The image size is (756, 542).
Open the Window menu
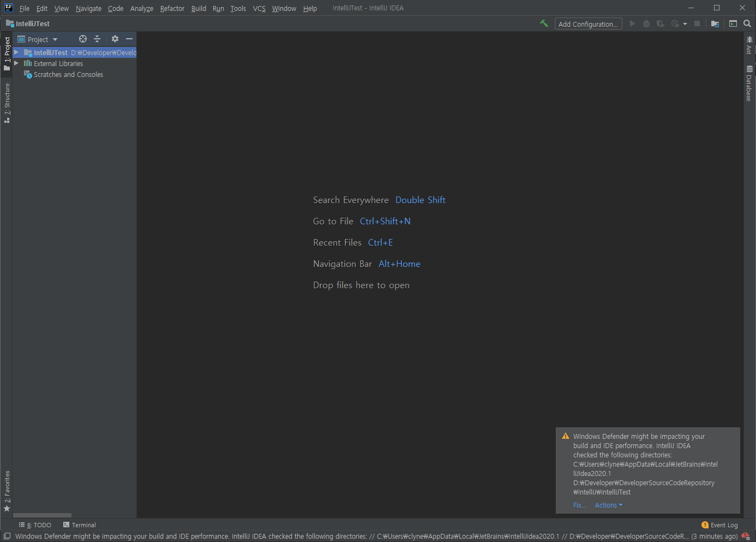coord(284,8)
